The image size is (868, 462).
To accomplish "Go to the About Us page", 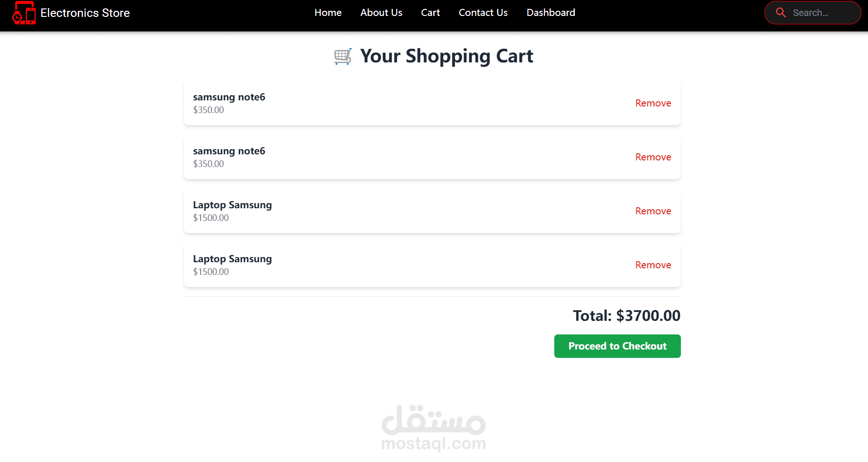I will point(381,13).
